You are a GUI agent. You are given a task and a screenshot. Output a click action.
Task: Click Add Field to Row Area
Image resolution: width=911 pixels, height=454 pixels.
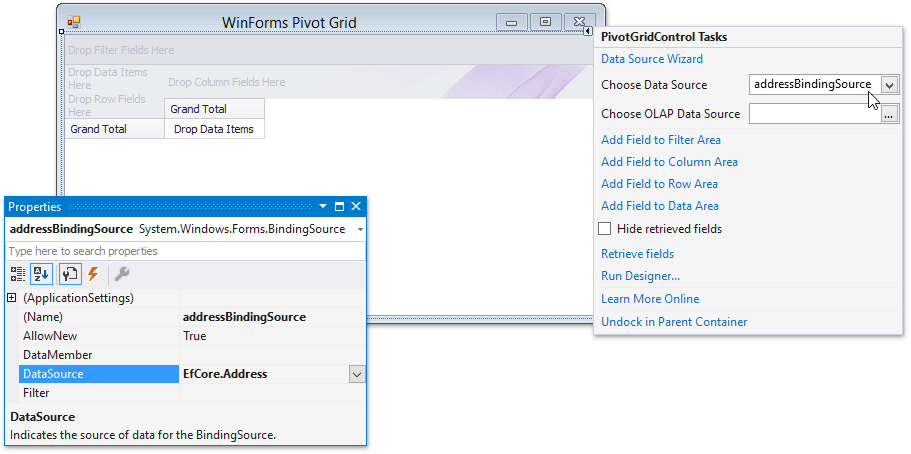click(659, 184)
